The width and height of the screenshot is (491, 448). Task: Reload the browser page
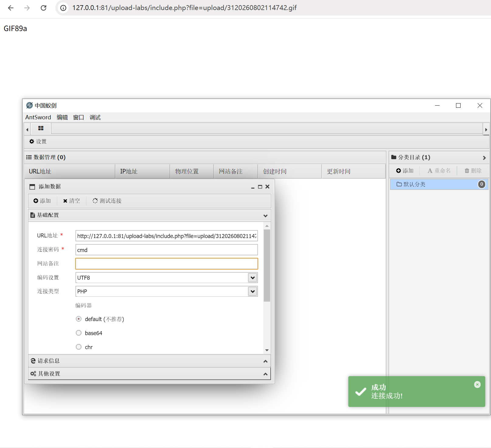click(x=44, y=8)
